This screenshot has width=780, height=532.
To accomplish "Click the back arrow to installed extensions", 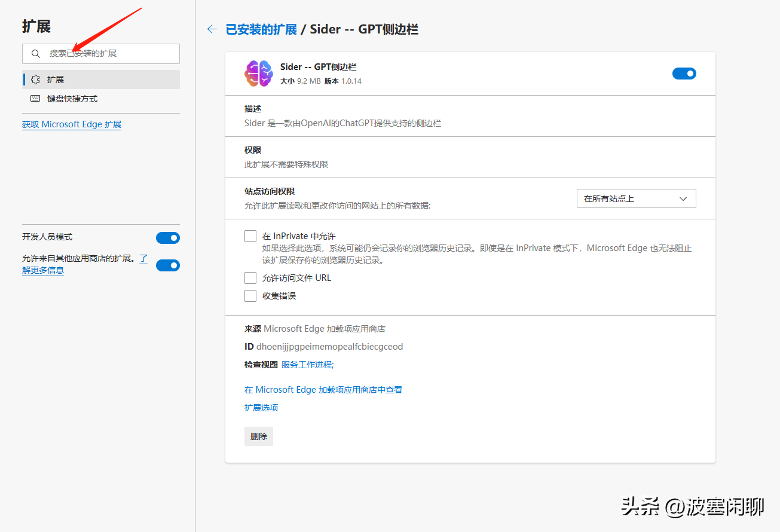I will [212, 29].
